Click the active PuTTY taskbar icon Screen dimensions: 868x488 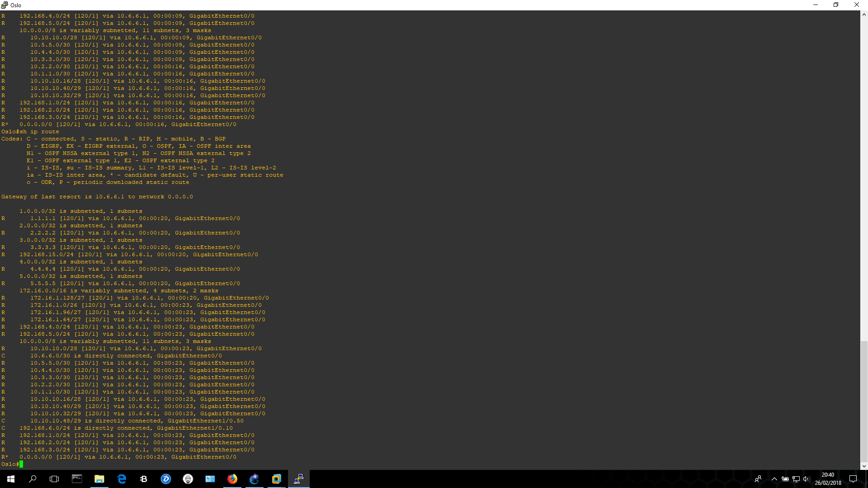pos(298,479)
